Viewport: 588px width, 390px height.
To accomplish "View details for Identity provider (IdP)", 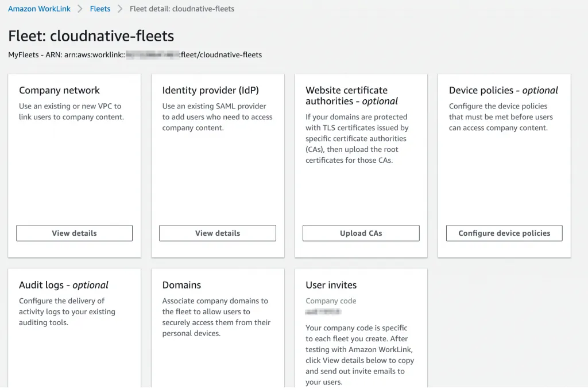I will tap(218, 233).
